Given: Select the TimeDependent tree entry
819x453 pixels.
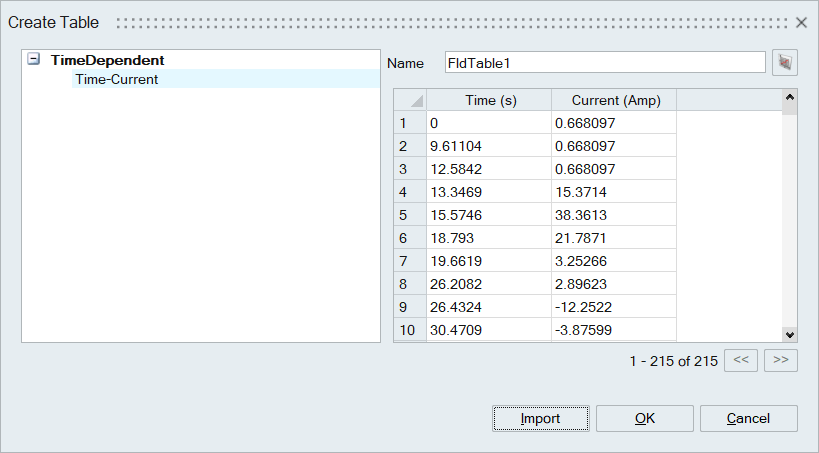Looking at the screenshot, I should (107, 60).
